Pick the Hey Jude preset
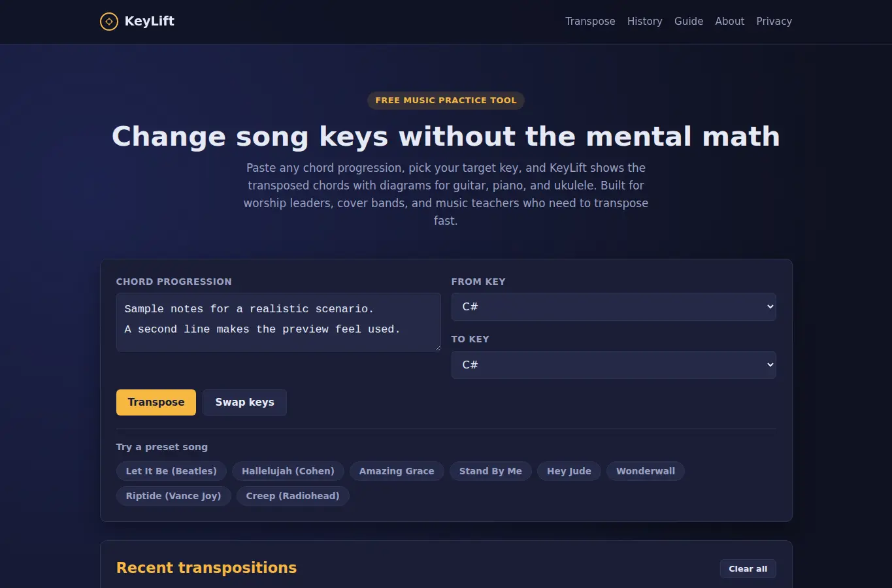Screen dimensions: 892x588 click(569, 471)
